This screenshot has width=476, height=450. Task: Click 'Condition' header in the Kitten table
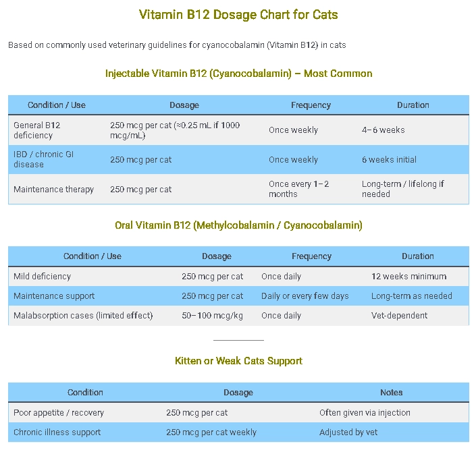point(85,393)
